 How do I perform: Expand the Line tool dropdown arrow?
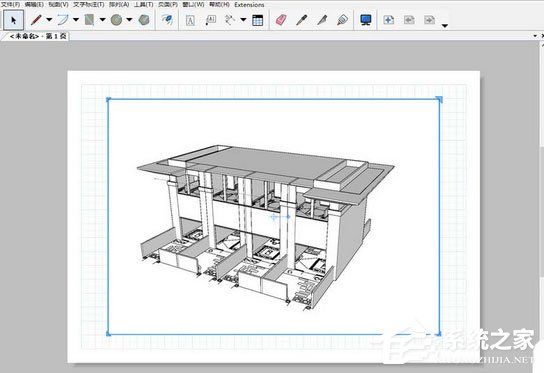point(49,20)
